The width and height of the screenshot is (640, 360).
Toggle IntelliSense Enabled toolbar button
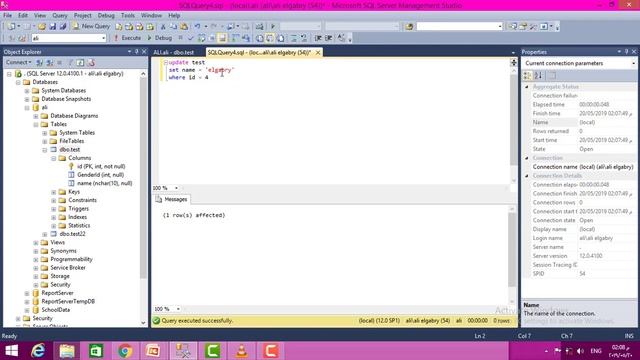pos(222,38)
